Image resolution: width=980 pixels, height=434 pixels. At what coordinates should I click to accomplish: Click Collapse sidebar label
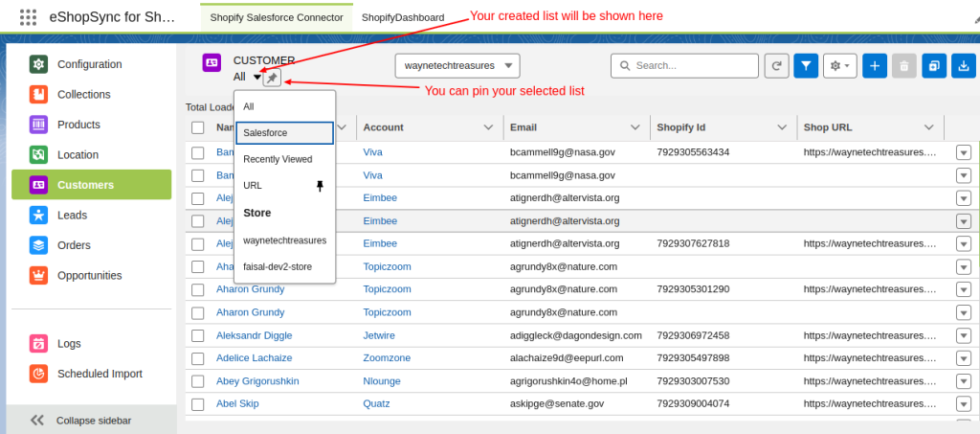pos(94,421)
